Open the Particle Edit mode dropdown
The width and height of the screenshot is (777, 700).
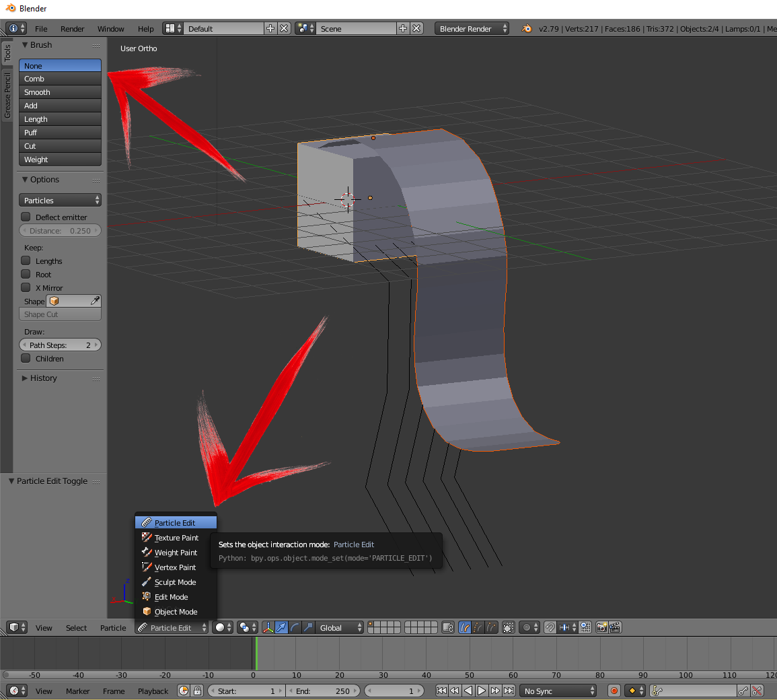point(172,627)
